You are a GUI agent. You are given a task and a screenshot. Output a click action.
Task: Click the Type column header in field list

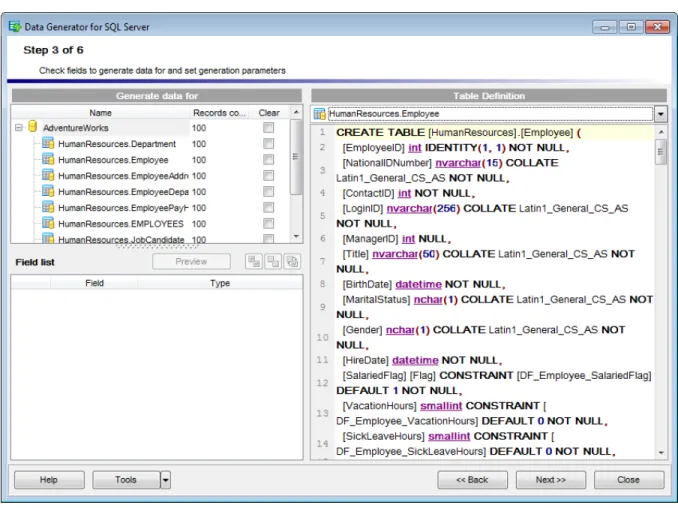pos(220,283)
